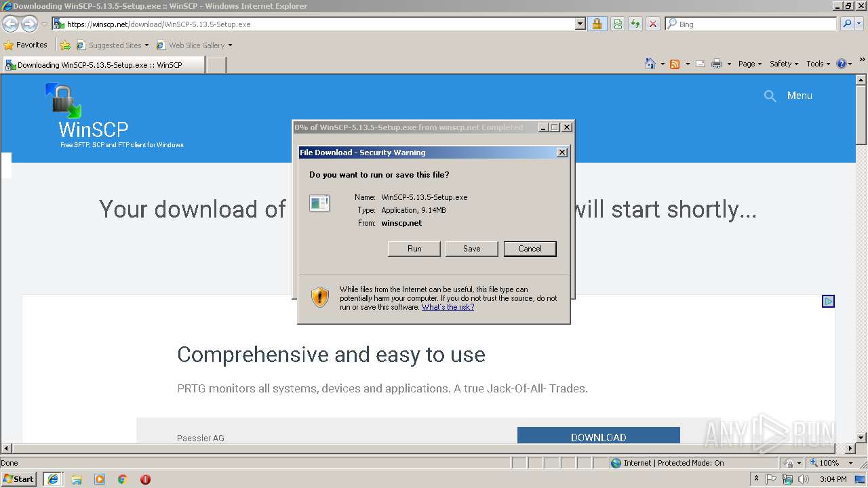Viewport: 868px width, 488px height.
Task: Open the recent pages dropdown beside Forward
Action: (44, 24)
